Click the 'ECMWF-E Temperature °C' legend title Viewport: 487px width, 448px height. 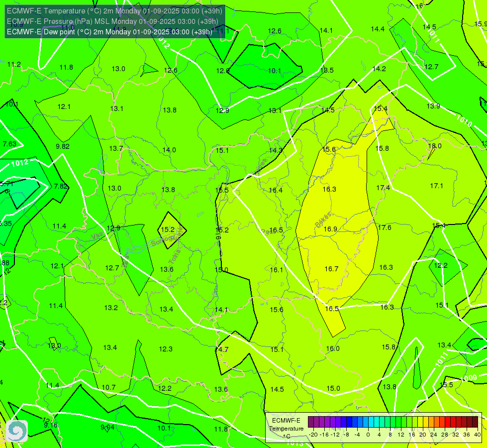pyautogui.click(x=286, y=428)
